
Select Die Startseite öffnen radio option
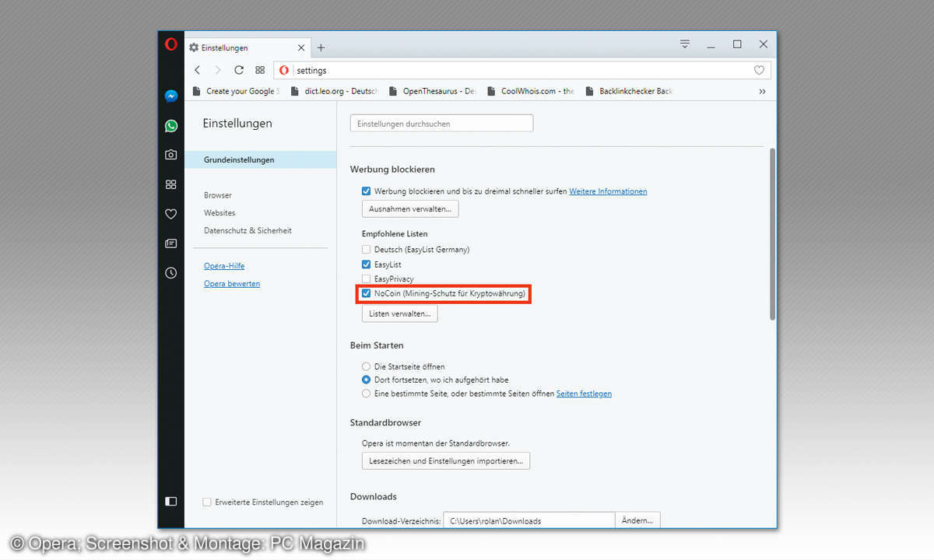[x=367, y=366]
